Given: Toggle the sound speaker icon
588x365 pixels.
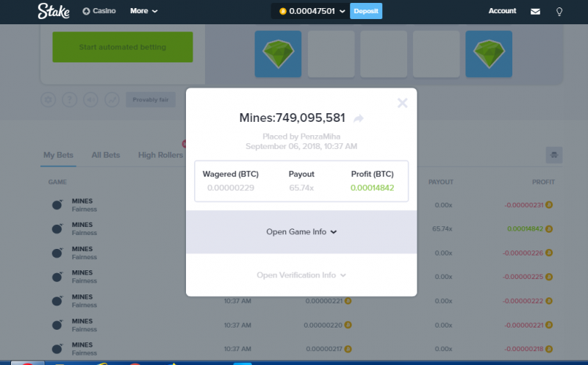Looking at the screenshot, I should click(x=90, y=100).
